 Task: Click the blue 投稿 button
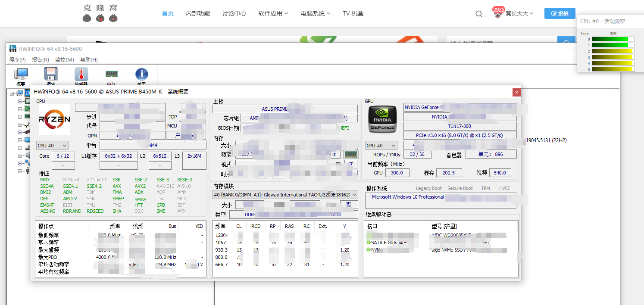[x=560, y=13]
